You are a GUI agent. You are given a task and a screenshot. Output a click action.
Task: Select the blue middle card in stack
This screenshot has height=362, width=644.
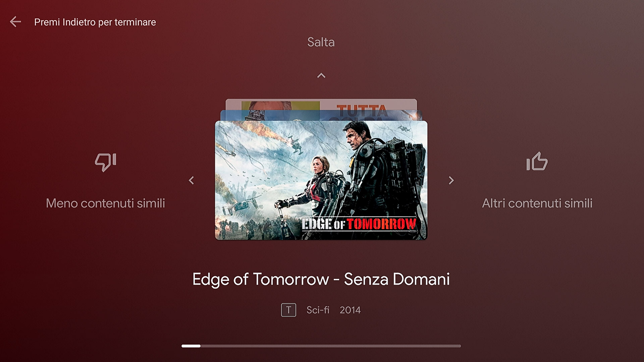pos(321,115)
